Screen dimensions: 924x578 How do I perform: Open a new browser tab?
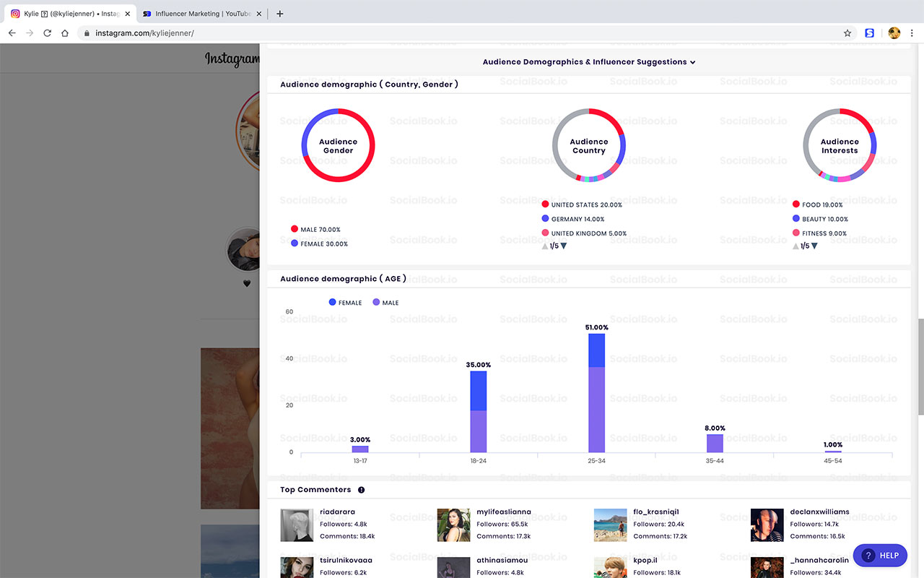(x=280, y=14)
